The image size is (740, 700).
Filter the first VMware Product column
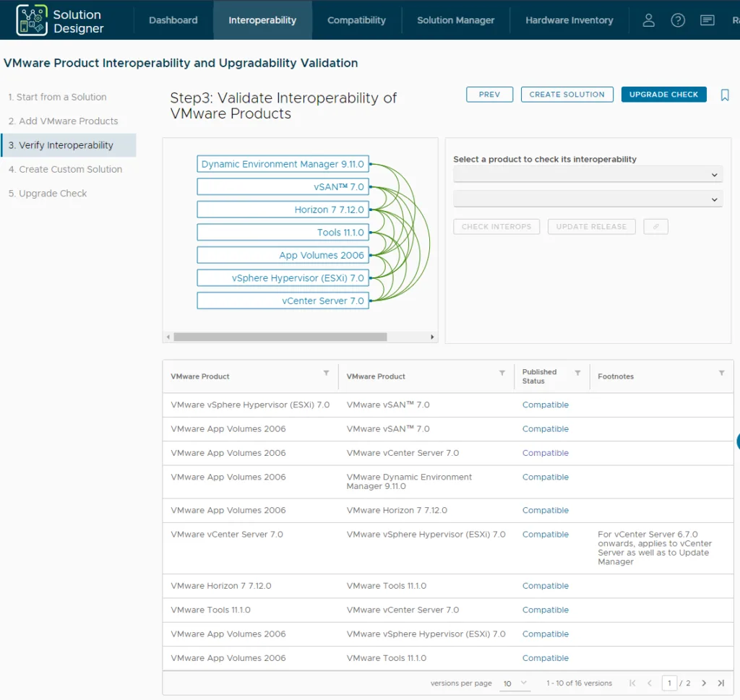[x=326, y=373]
